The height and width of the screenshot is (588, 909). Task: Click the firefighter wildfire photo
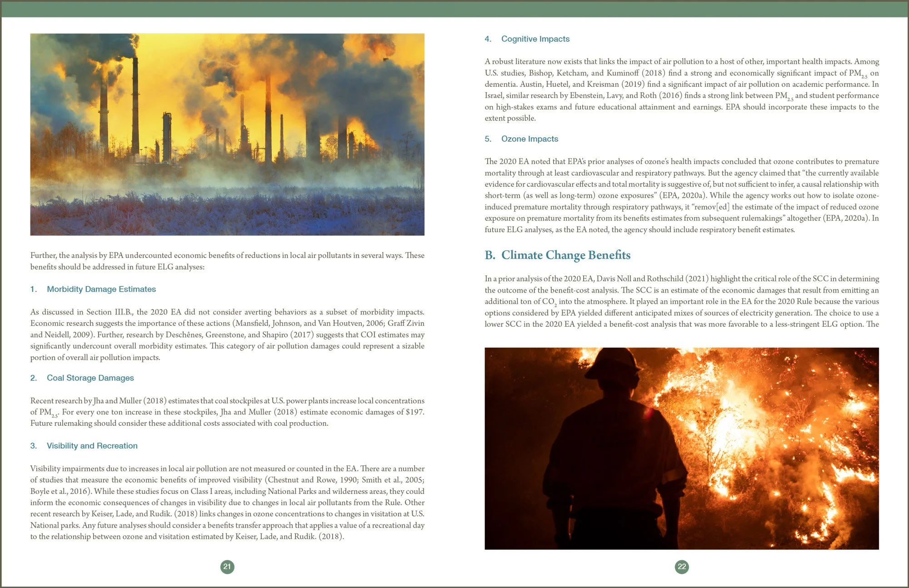tap(682, 448)
